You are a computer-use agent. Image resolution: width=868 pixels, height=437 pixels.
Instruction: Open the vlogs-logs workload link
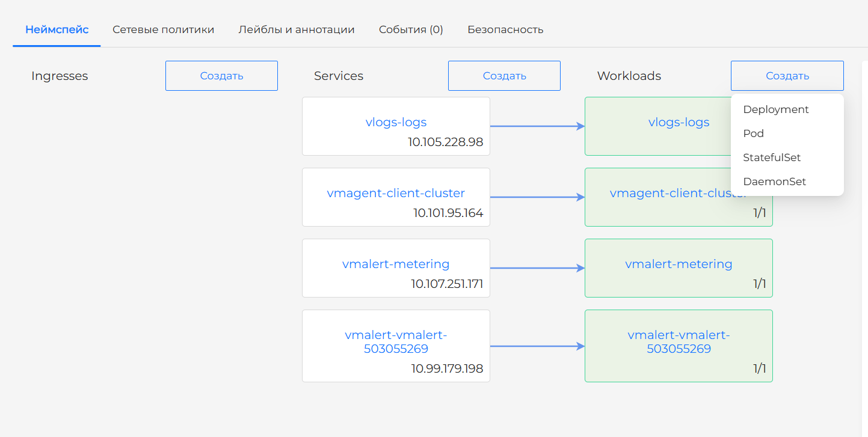coord(679,122)
